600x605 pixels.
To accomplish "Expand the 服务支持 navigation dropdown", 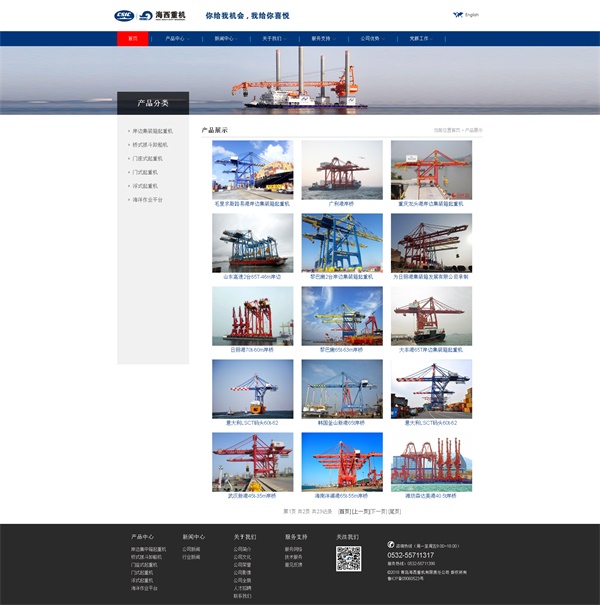I will [x=322, y=39].
